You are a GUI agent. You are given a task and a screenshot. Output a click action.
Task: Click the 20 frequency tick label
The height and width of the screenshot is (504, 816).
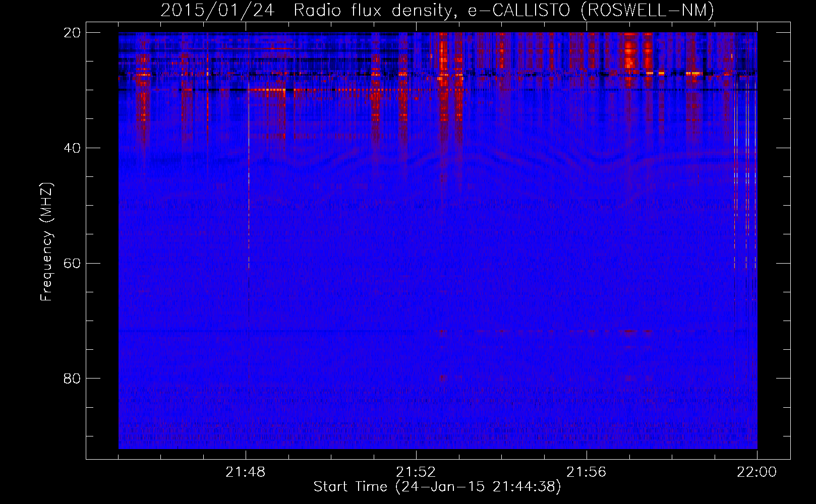point(72,33)
